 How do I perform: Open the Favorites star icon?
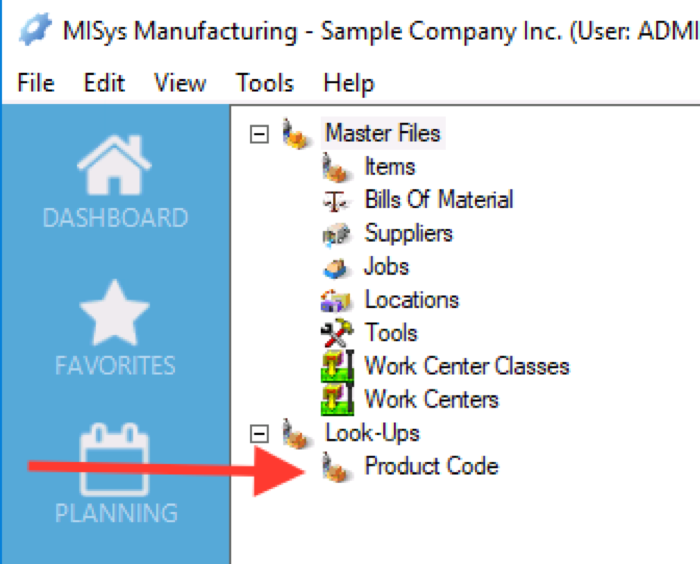click(114, 313)
